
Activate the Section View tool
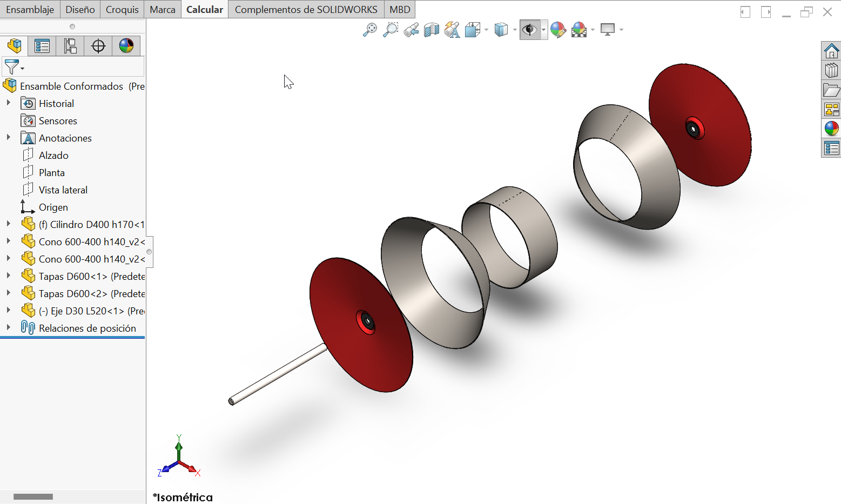[432, 30]
